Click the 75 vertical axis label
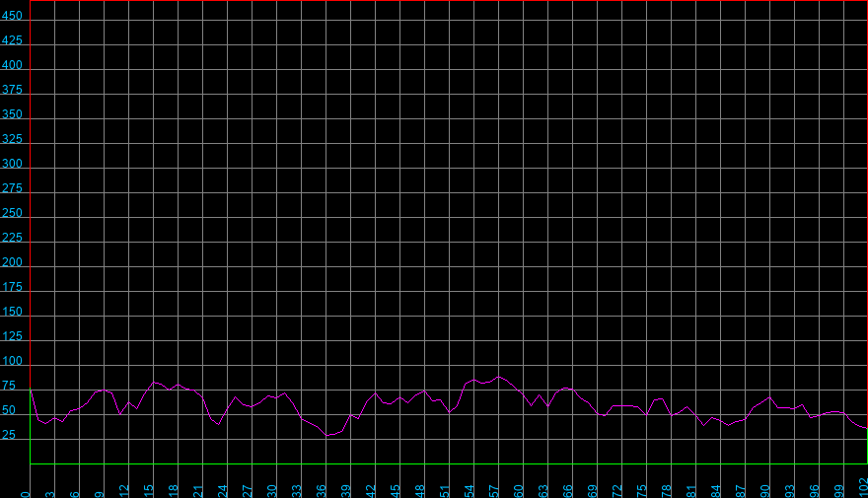The image size is (868, 498). (x=8, y=386)
